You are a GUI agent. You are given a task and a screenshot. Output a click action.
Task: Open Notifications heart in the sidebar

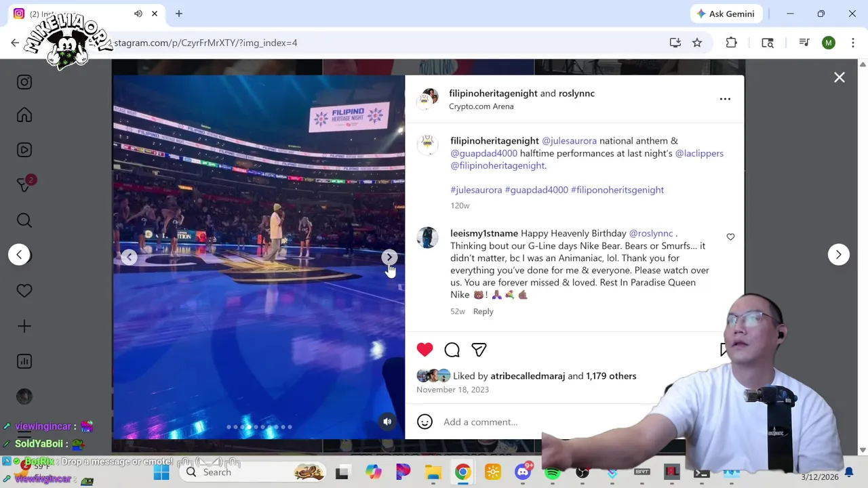pyautogui.click(x=24, y=291)
